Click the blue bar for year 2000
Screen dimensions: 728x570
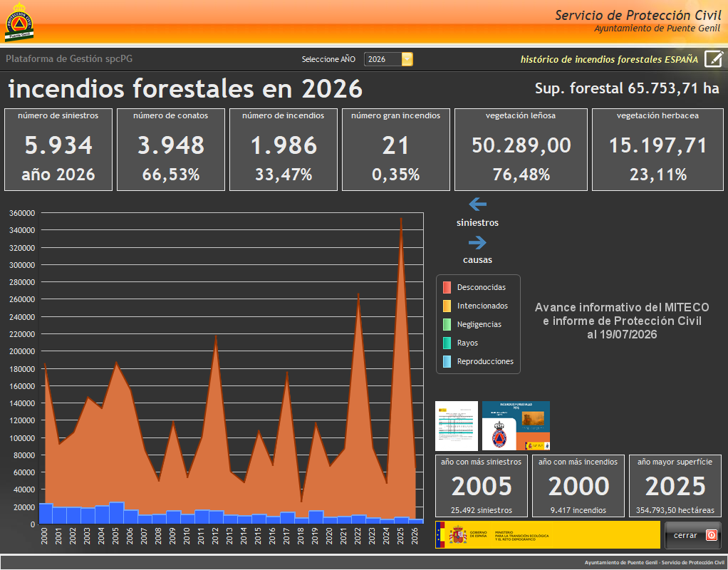coord(46,513)
